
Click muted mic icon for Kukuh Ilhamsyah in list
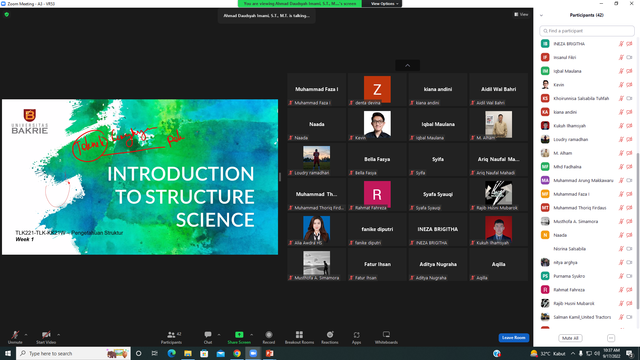pyautogui.click(x=621, y=126)
